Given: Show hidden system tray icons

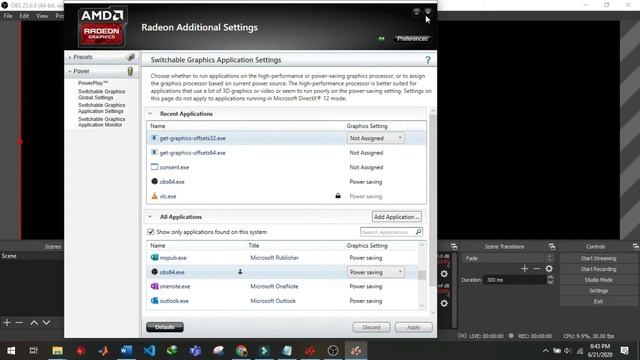Looking at the screenshot, I should tap(545, 351).
